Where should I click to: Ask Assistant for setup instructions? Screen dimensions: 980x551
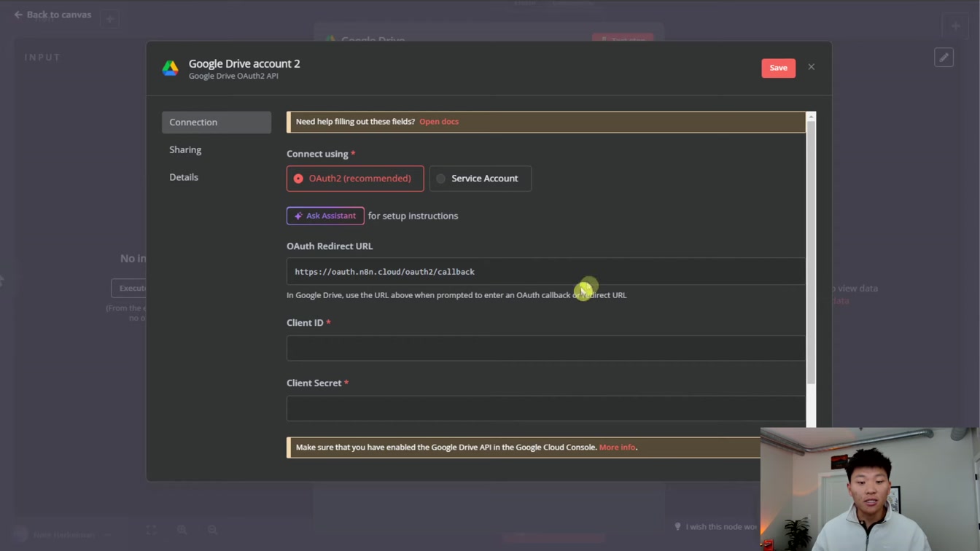(325, 216)
